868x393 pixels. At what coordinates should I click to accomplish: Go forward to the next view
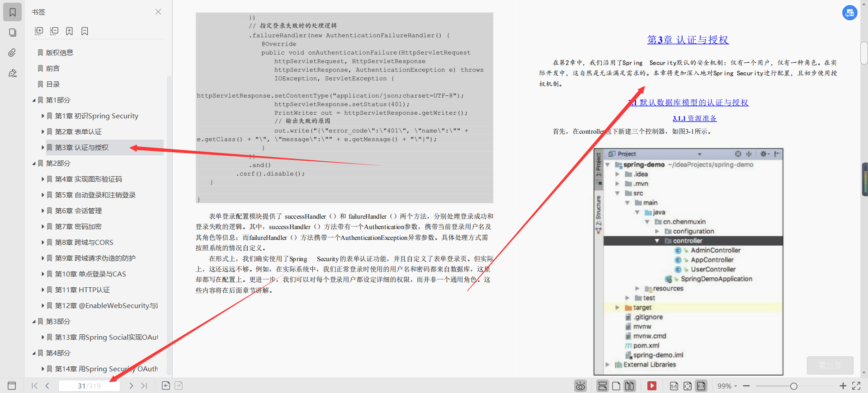point(179,385)
